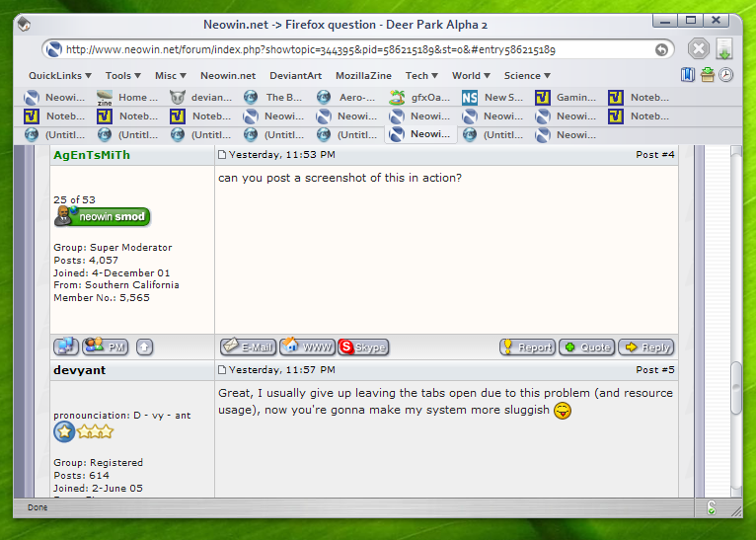
Task: Switch to the Aero-... tab
Action: (x=347, y=98)
